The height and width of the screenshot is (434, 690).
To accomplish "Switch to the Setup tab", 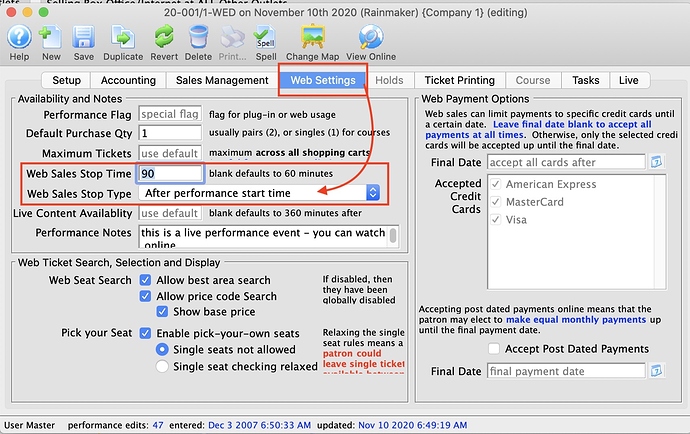I will 66,80.
